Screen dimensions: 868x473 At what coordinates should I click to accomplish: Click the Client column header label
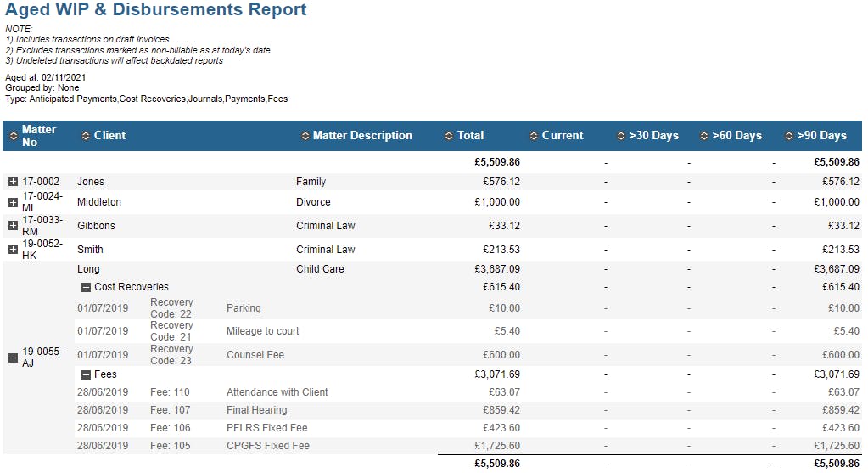[110, 136]
